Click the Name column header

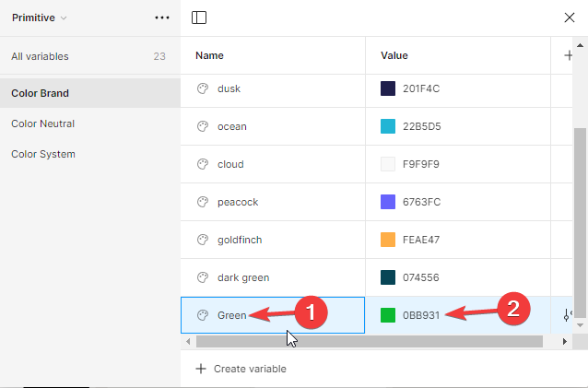point(209,55)
